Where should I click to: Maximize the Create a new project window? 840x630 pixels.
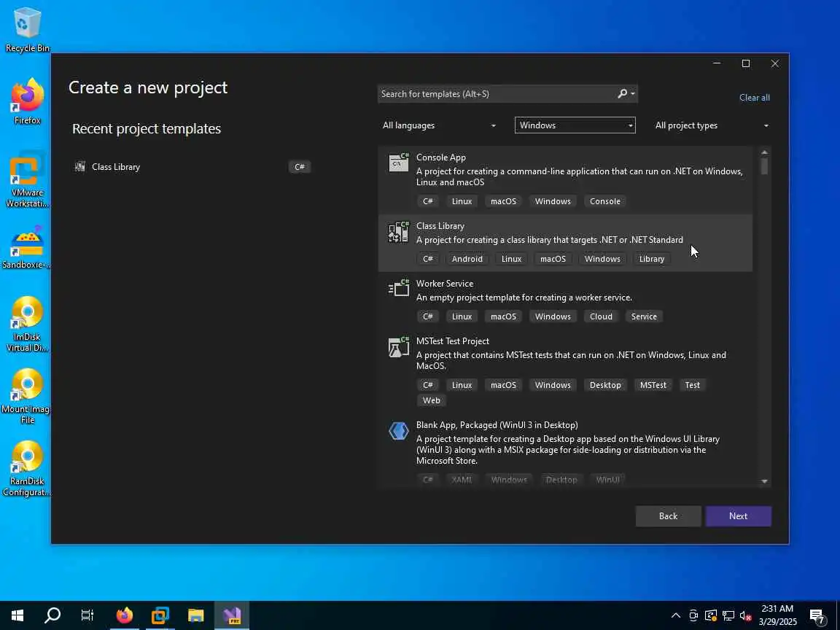746,63
